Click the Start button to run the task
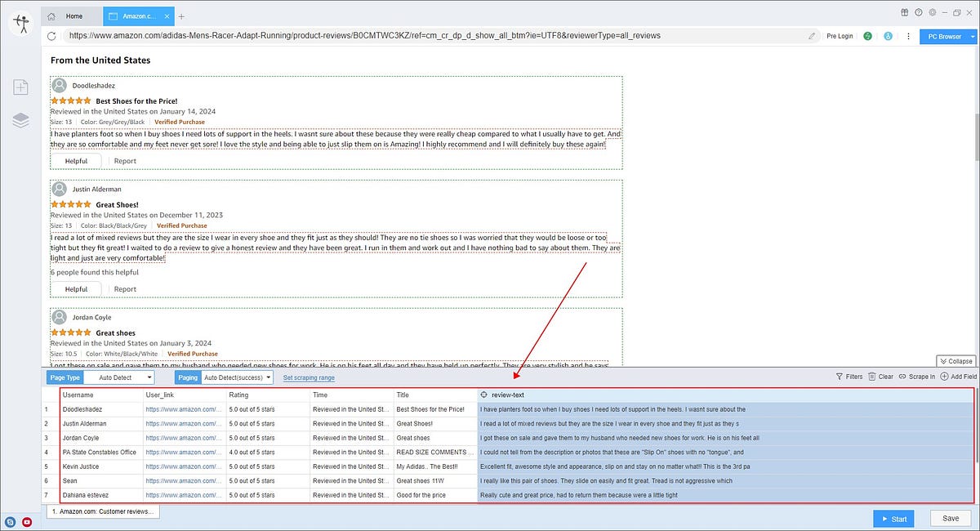Viewport: 980px width, 531px height. pos(893,518)
